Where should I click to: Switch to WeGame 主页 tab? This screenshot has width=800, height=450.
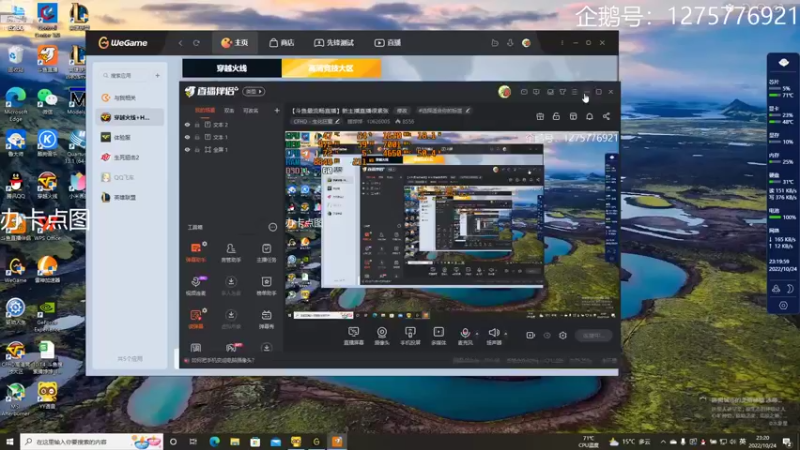(x=234, y=43)
